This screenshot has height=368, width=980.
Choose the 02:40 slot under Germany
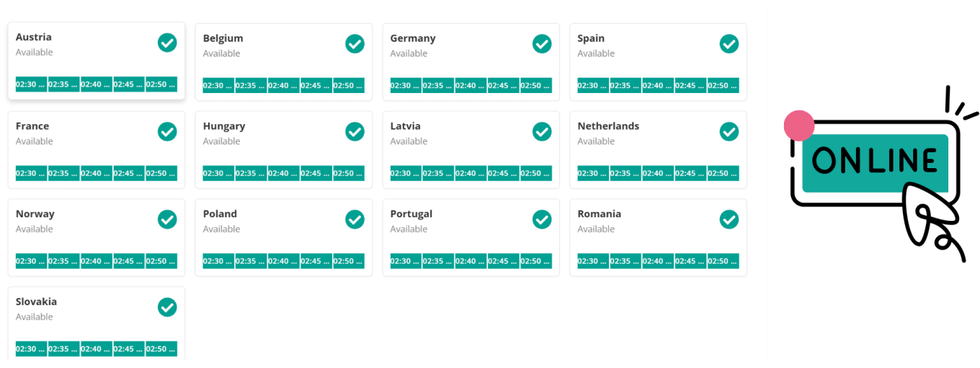click(471, 86)
